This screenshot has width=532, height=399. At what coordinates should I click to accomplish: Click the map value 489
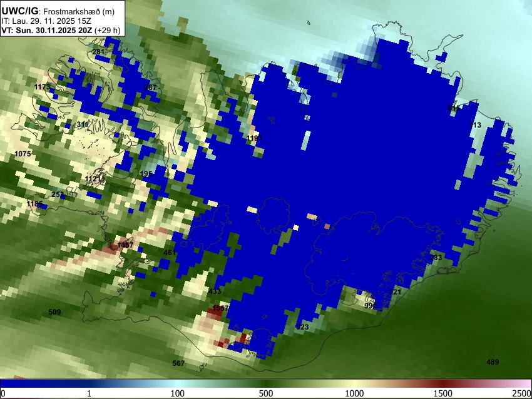pos(493,362)
